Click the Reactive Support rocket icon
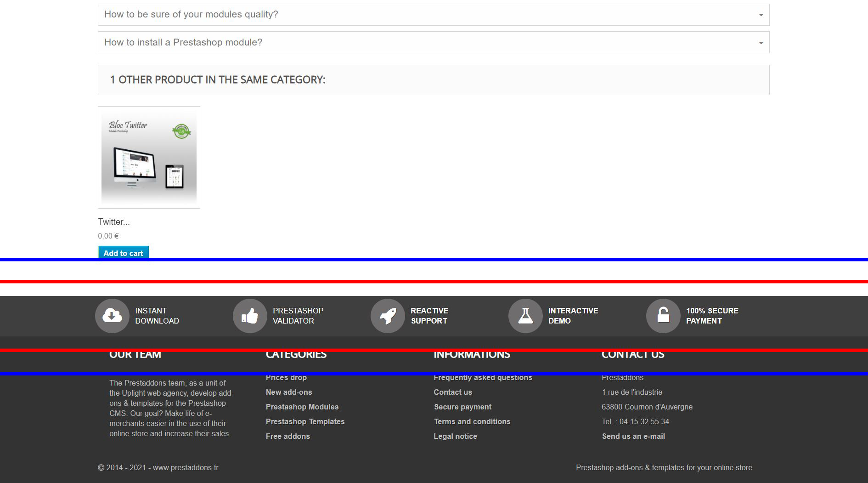Image resolution: width=868 pixels, height=483 pixels. tap(388, 316)
